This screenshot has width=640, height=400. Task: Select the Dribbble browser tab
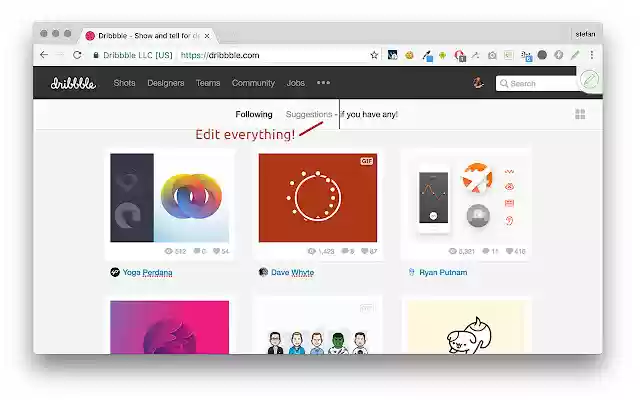point(149,36)
